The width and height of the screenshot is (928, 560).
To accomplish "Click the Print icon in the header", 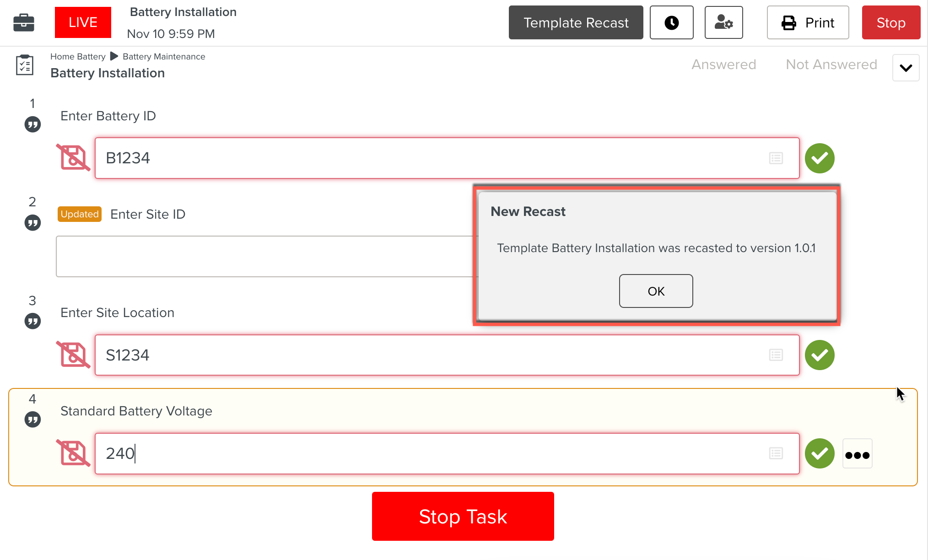I will click(789, 22).
